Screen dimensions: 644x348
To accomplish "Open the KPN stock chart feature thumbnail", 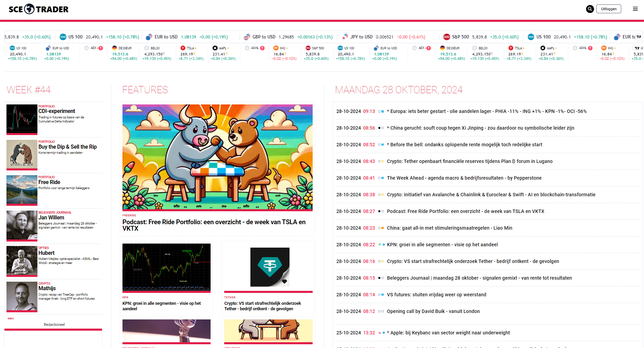I will point(166,267).
